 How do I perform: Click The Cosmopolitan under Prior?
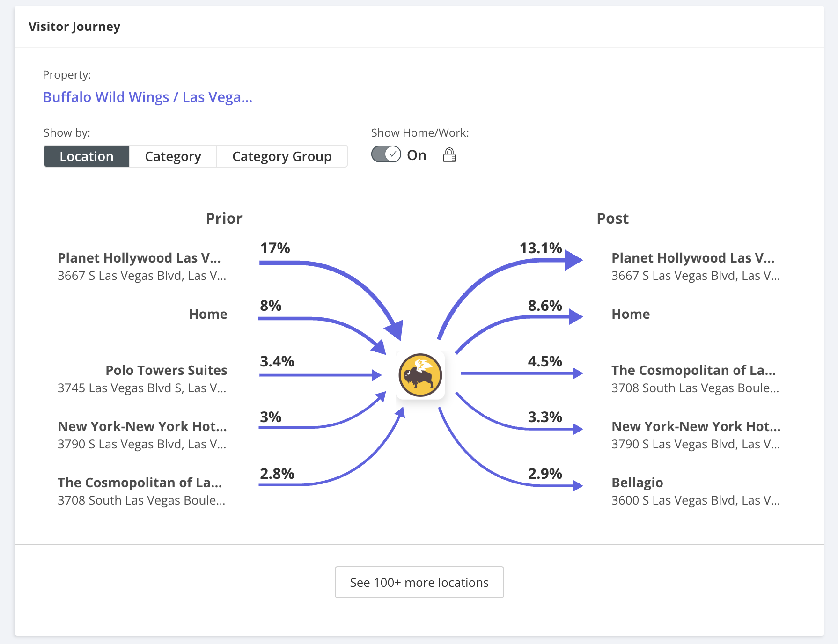pyautogui.click(x=140, y=483)
